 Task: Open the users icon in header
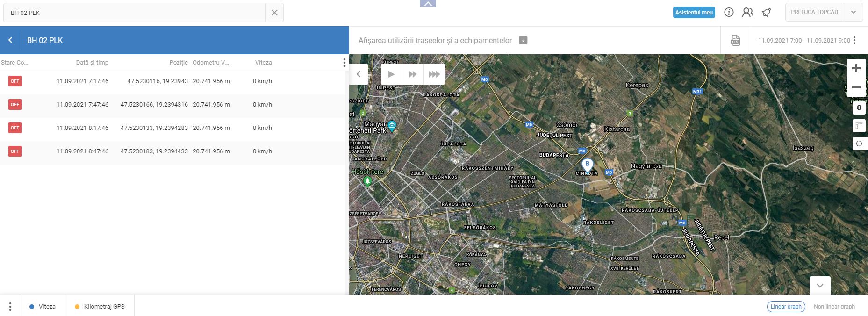tap(747, 13)
